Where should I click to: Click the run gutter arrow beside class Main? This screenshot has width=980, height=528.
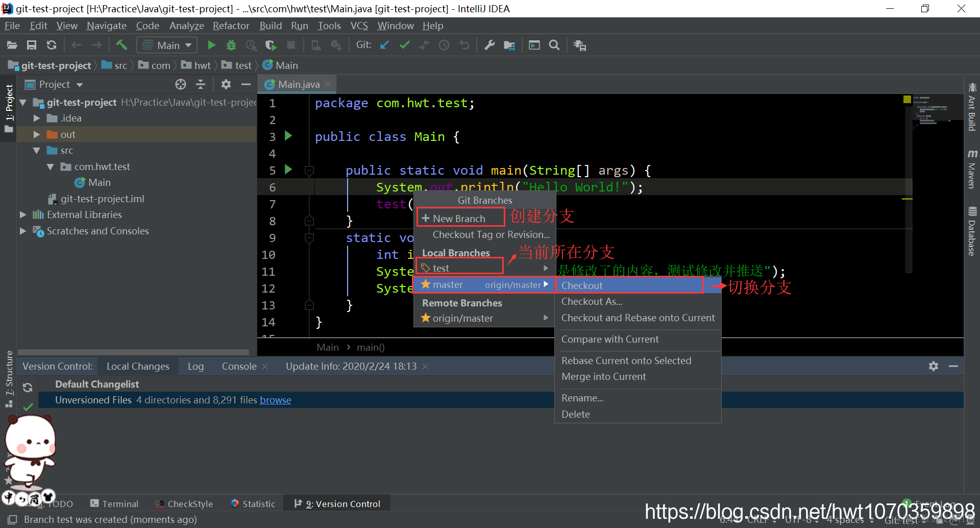tap(288, 136)
